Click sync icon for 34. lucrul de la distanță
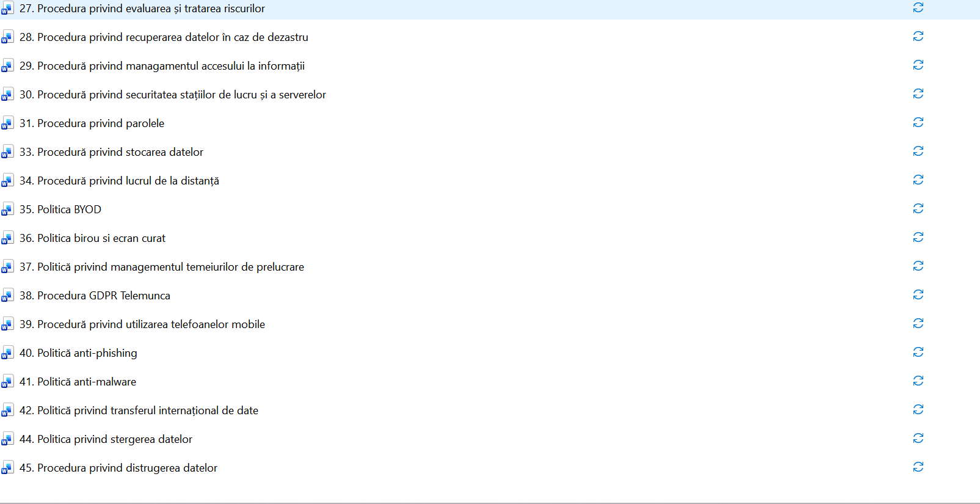The height and width of the screenshot is (504, 980). [x=918, y=180]
